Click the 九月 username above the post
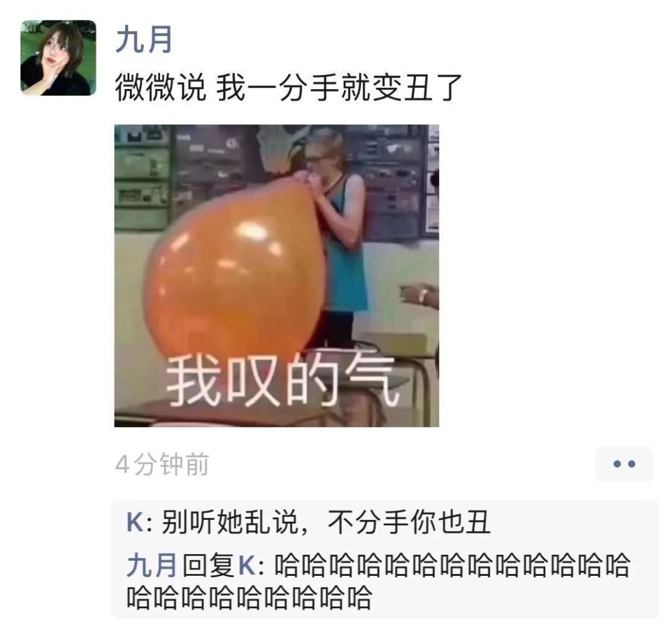This screenshot has height=630, width=672. (x=144, y=40)
